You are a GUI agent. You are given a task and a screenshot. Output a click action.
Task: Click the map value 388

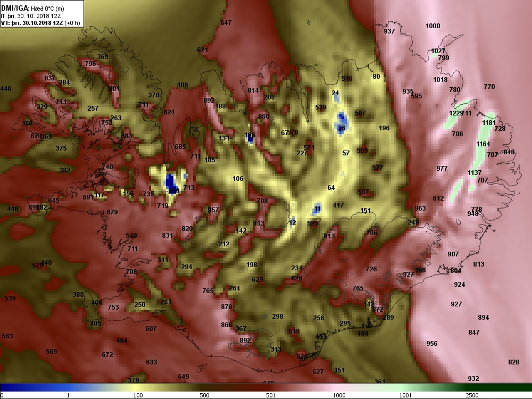click(x=78, y=295)
